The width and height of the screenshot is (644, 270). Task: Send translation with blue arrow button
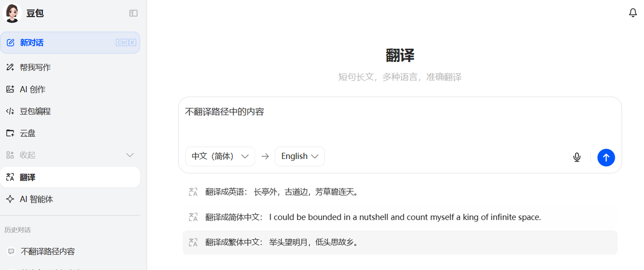[x=606, y=157]
